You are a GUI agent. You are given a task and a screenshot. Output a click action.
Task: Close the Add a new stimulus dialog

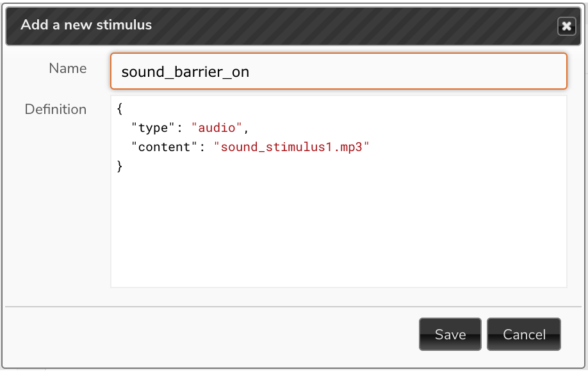click(x=566, y=26)
